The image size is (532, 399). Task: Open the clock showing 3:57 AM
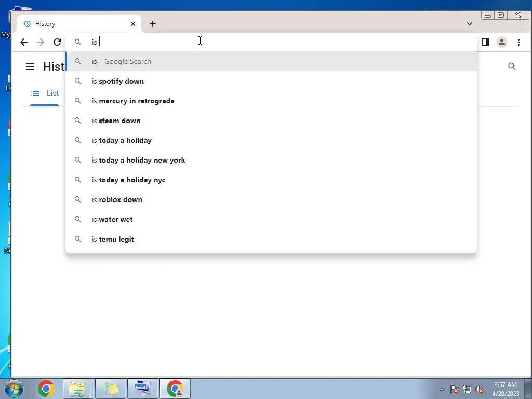pos(506,389)
